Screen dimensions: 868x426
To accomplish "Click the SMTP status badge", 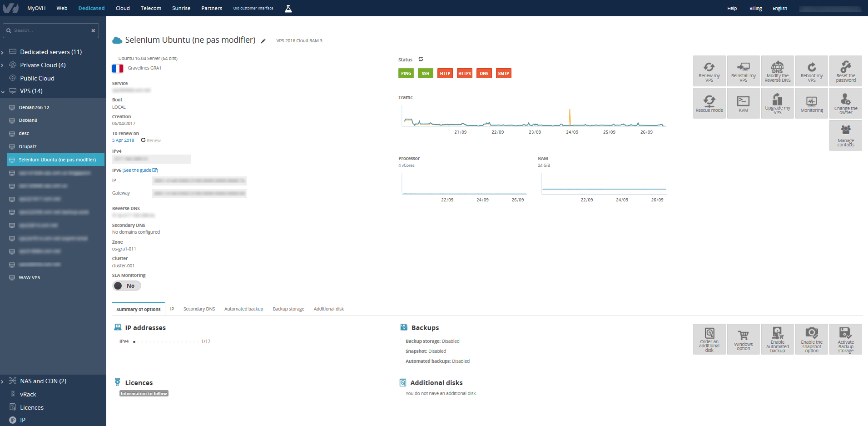I will pyautogui.click(x=503, y=73).
